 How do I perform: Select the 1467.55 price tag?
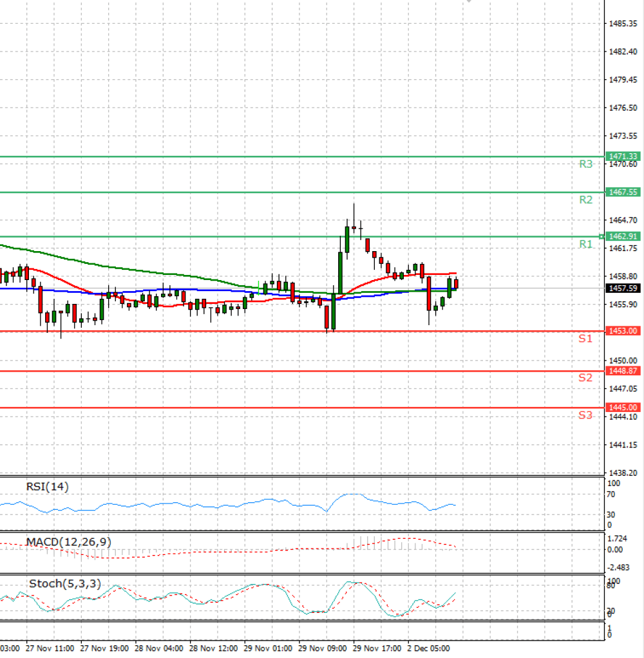(623, 193)
